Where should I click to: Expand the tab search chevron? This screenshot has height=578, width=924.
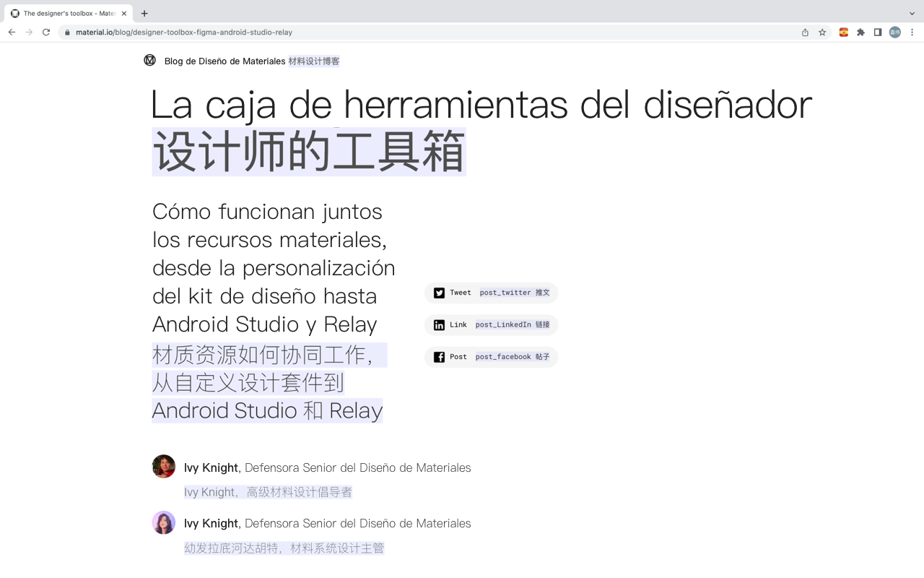[912, 13]
